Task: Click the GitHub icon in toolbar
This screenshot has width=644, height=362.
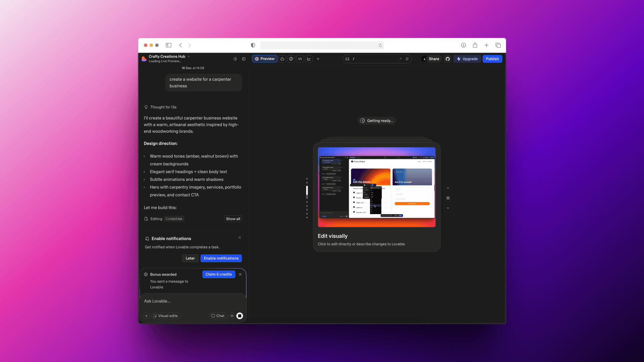Action: [x=447, y=59]
